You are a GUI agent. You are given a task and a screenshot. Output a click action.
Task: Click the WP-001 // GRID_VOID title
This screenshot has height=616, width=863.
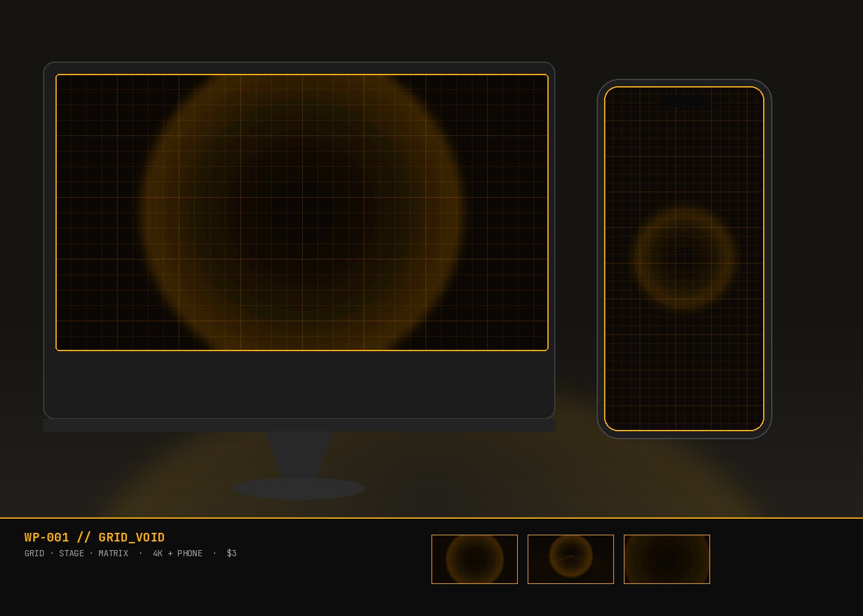coord(94,537)
